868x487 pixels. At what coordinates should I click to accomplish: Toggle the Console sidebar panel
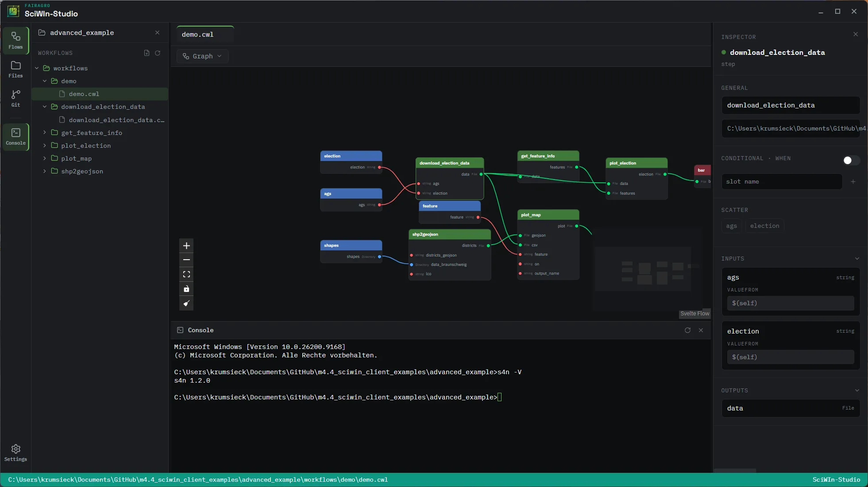[x=15, y=137]
